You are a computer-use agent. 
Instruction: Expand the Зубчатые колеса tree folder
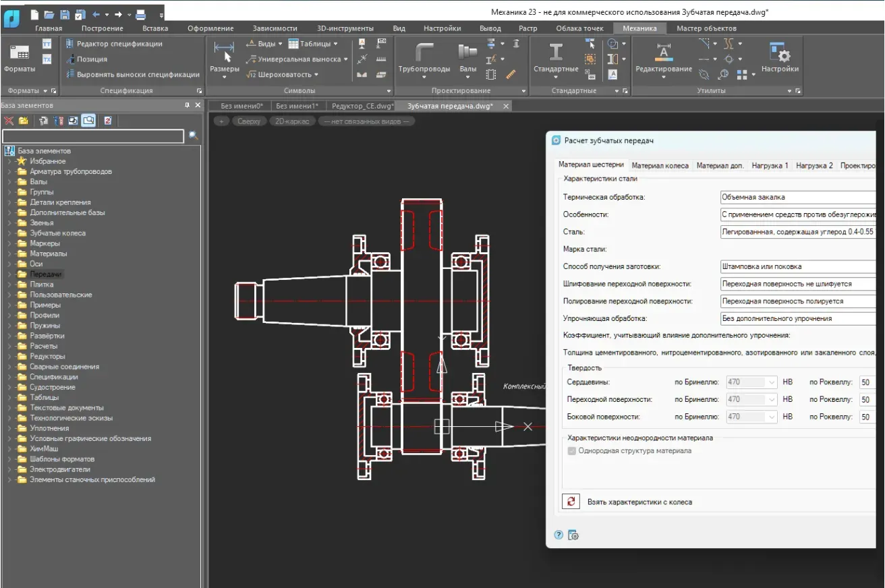pyautogui.click(x=9, y=233)
